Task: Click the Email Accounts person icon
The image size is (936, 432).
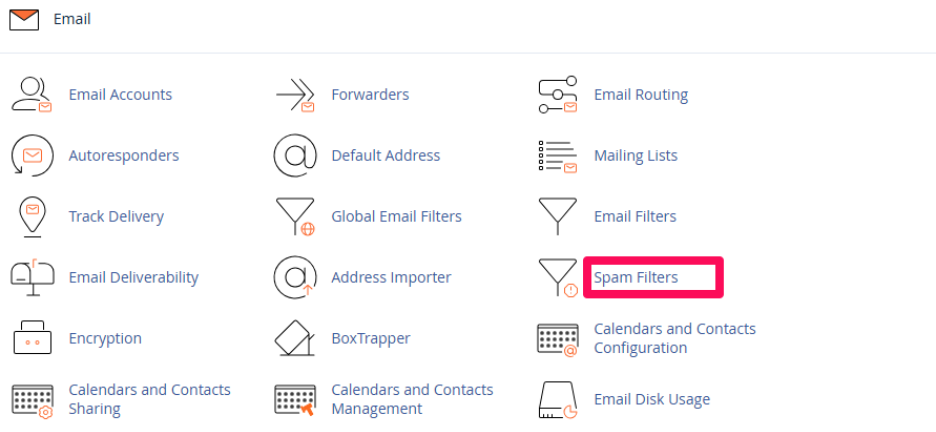Action: click(x=31, y=94)
